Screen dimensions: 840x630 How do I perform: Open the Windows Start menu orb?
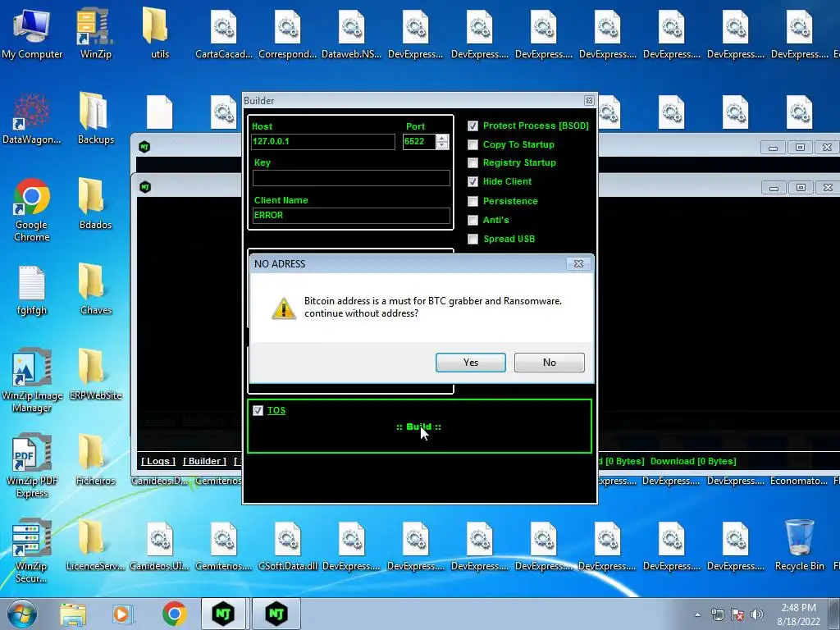[x=22, y=614]
